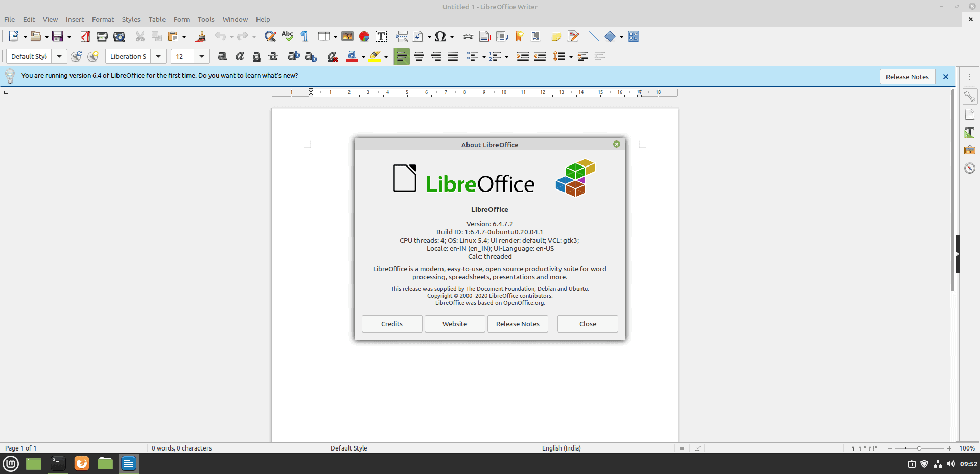Open the Insert menu
The height and width of the screenshot is (474, 980).
pyautogui.click(x=75, y=19)
